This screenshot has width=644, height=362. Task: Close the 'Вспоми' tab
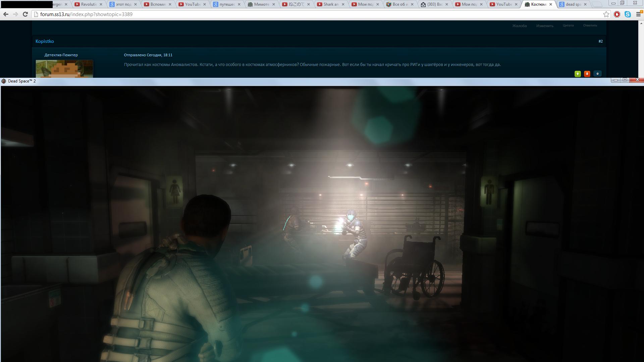170,4
